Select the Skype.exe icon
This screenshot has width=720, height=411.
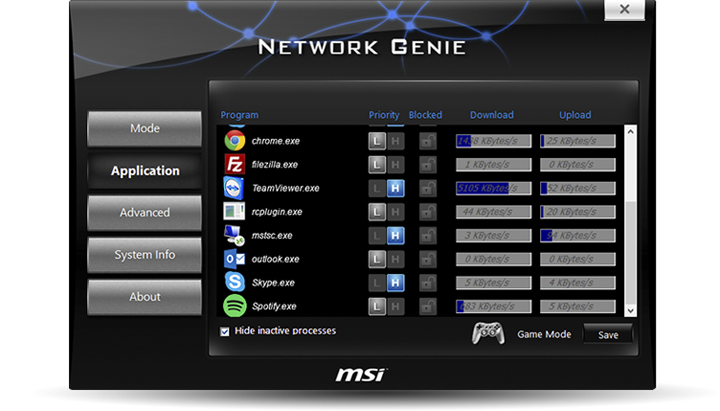coord(234,283)
